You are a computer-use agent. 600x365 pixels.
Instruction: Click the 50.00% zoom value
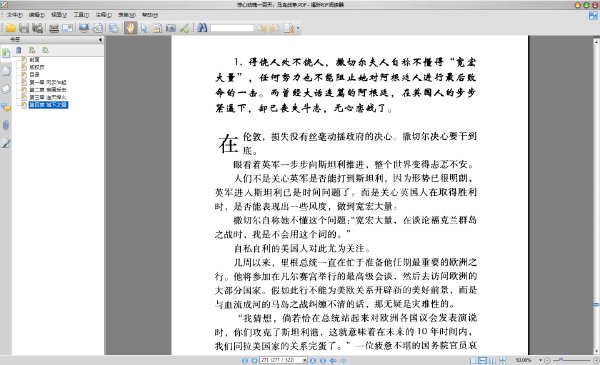[523, 360]
